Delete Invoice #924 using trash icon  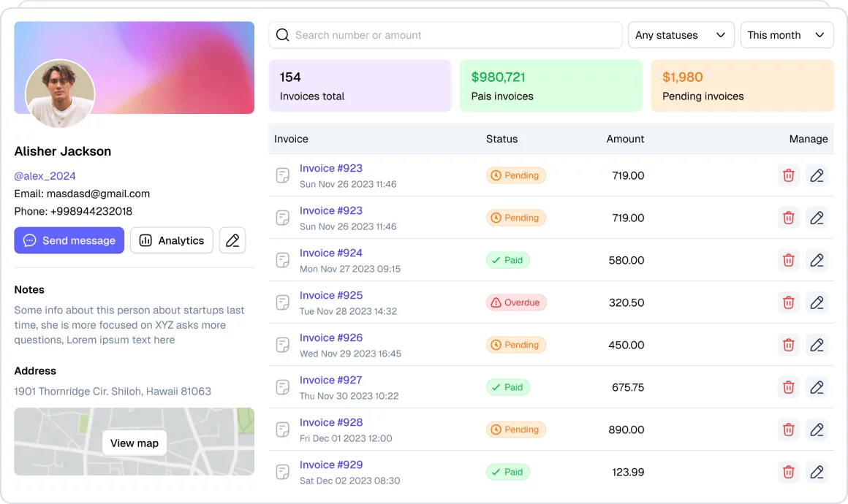click(788, 260)
